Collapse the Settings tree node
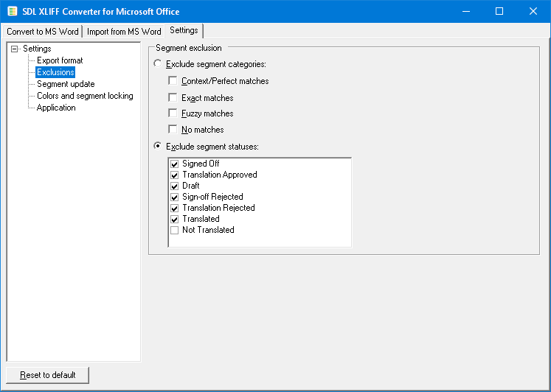Viewport: 551px width, 392px height. (15, 49)
